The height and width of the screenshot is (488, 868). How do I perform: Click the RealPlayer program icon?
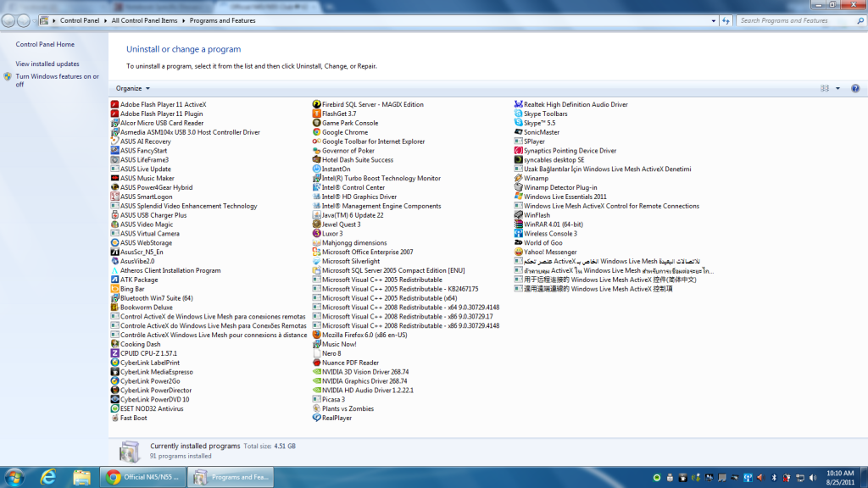click(x=317, y=418)
